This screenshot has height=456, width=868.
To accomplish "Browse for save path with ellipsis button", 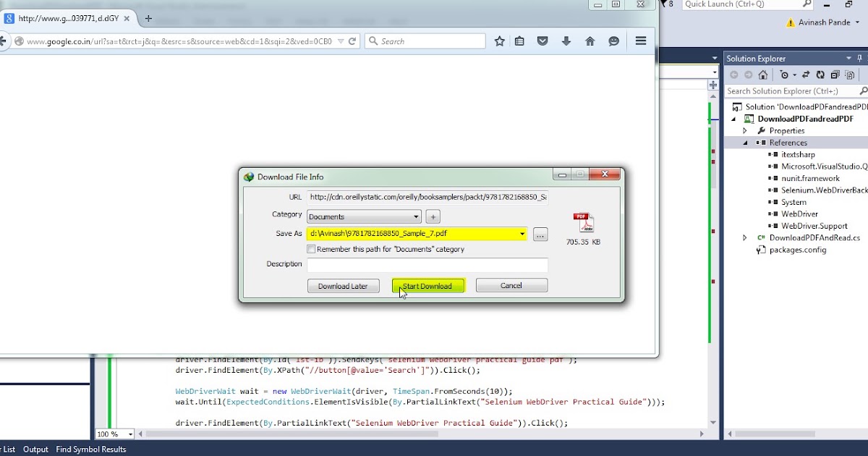I will 540,235.
